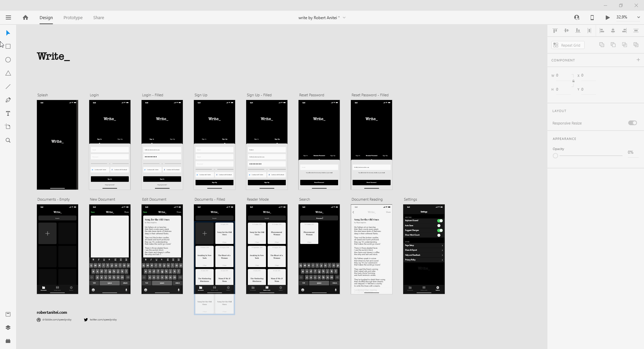Switch to the Prototype tab
This screenshot has height=349, width=644.
point(73,17)
